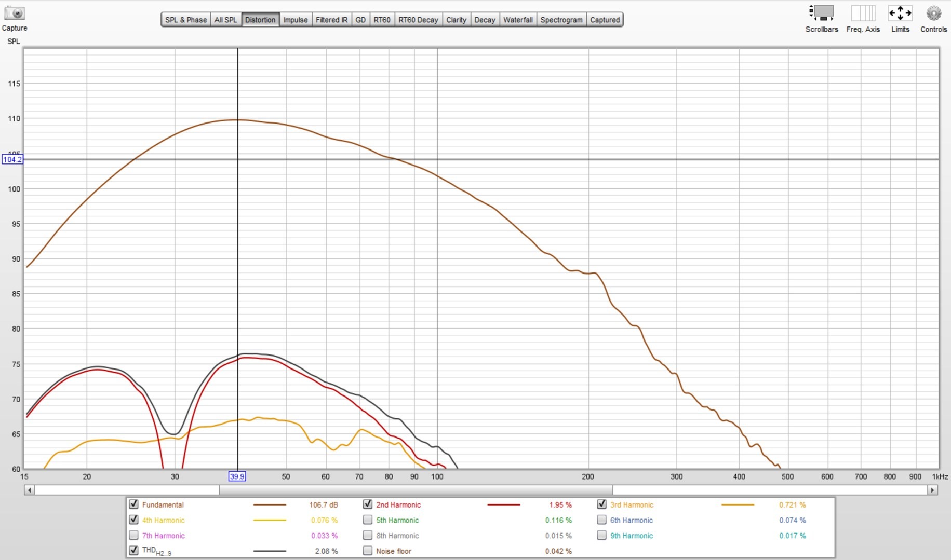Open the Filtered IR tab
The width and height of the screenshot is (951, 560).
click(x=331, y=20)
